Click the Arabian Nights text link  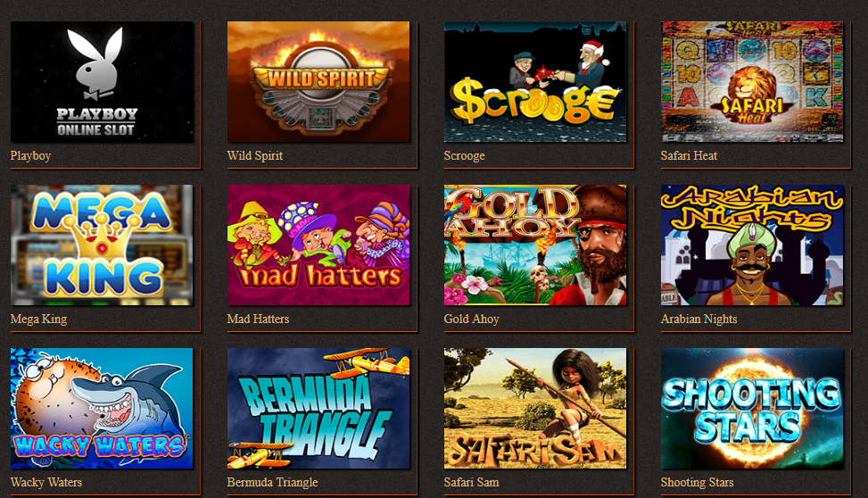coord(699,320)
